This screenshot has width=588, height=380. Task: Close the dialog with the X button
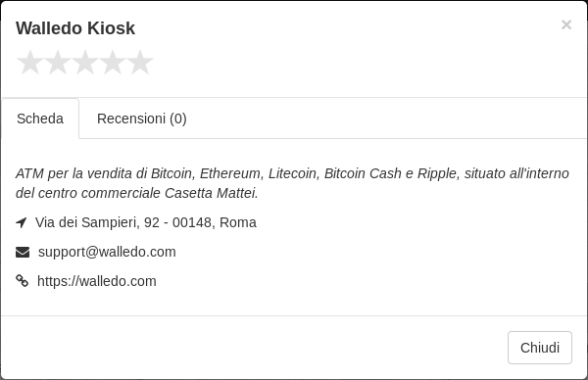pos(566,24)
